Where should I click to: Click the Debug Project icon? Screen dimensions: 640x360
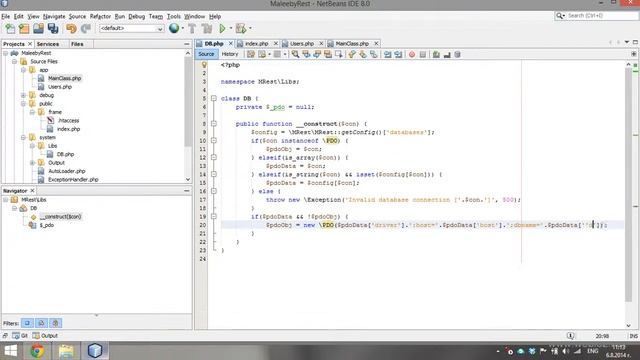[x=241, y=29]
